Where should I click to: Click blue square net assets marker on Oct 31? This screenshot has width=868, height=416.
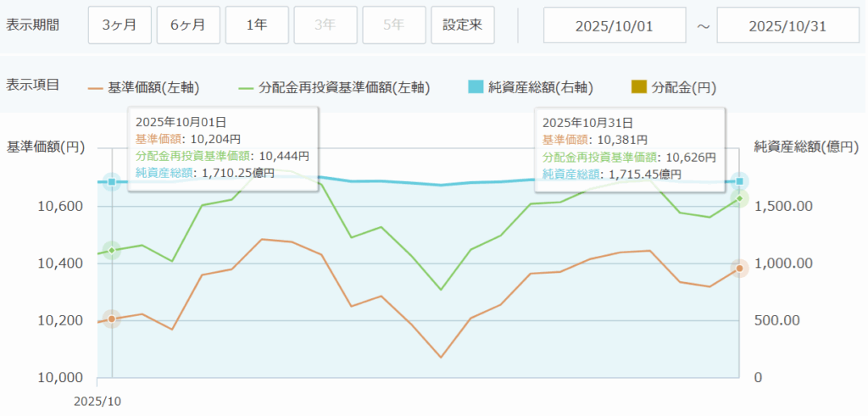(x=740, y=181)
